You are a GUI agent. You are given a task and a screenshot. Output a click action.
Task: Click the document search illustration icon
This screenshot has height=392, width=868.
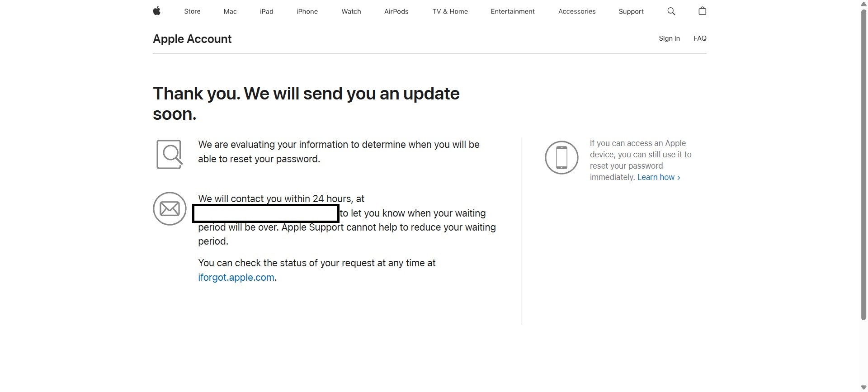coord(170,155)
